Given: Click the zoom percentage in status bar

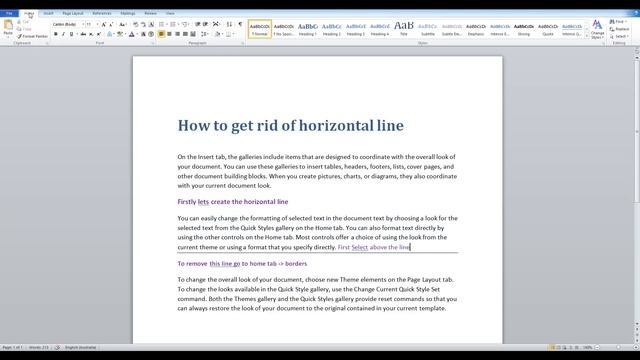Looking at the screenshot, I should click(x=587, y=347).
